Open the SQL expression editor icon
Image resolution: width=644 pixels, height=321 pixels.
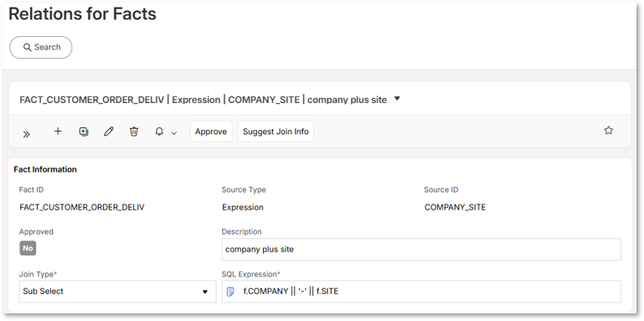pyautogui.click(x=230, y=292)
